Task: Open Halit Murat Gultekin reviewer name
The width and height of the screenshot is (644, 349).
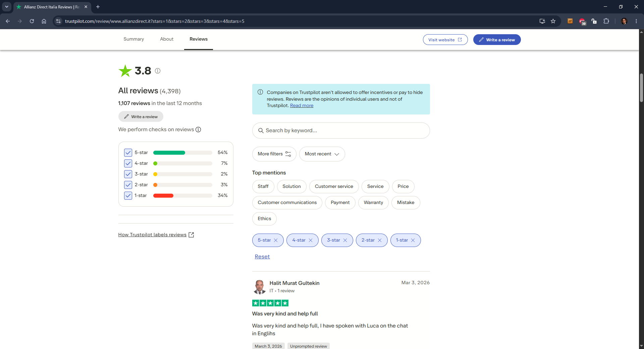Action: point(294,283)
